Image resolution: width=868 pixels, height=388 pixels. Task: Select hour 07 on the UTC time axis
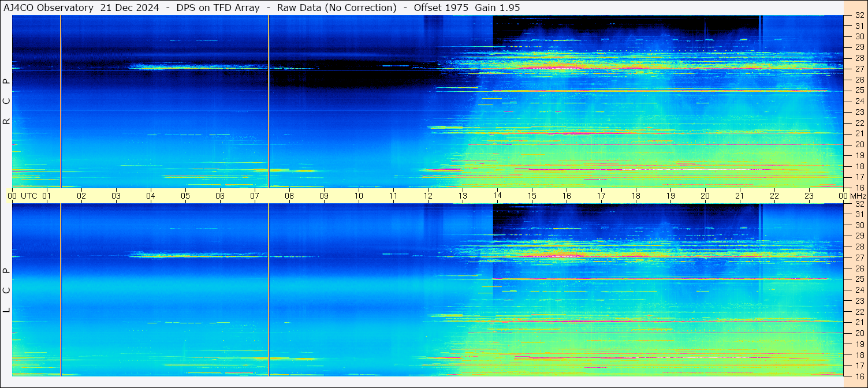pos(255,196)
